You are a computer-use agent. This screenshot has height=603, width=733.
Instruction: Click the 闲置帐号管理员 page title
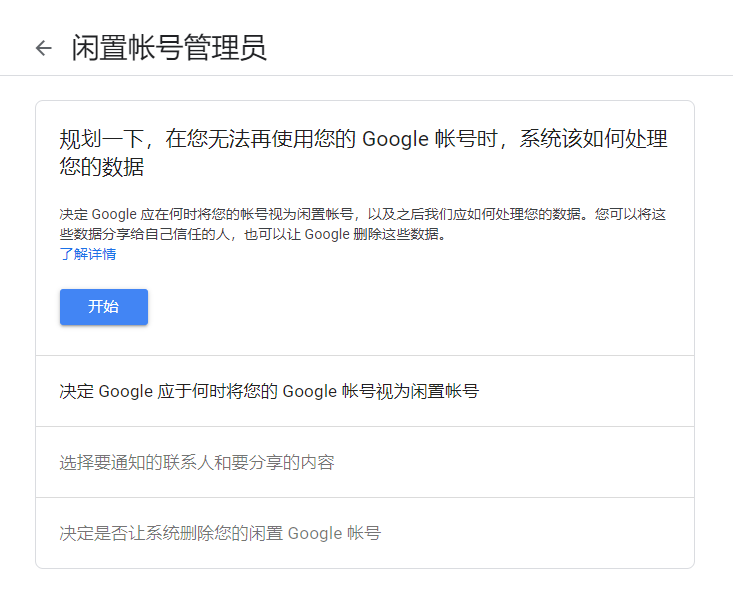click(x=169, y=48)
